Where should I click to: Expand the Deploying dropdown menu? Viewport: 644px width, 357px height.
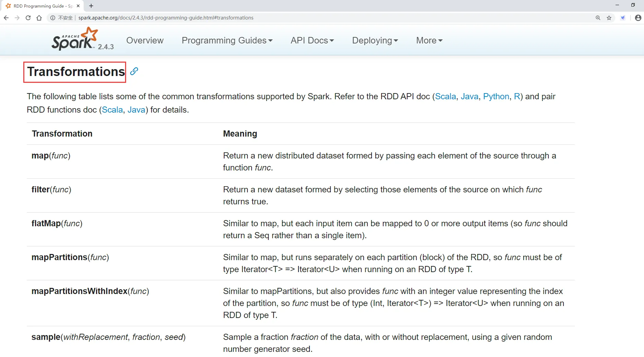point(375,40)
